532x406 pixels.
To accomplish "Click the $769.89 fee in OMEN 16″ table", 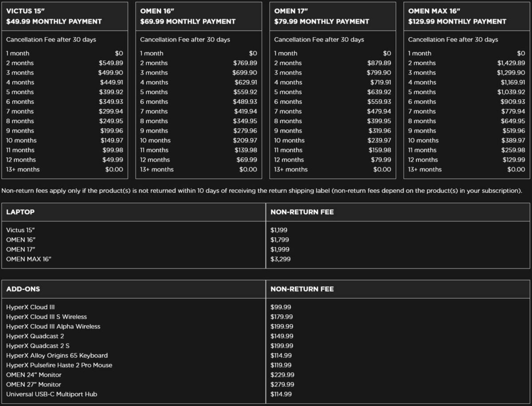I will point(245,63).
